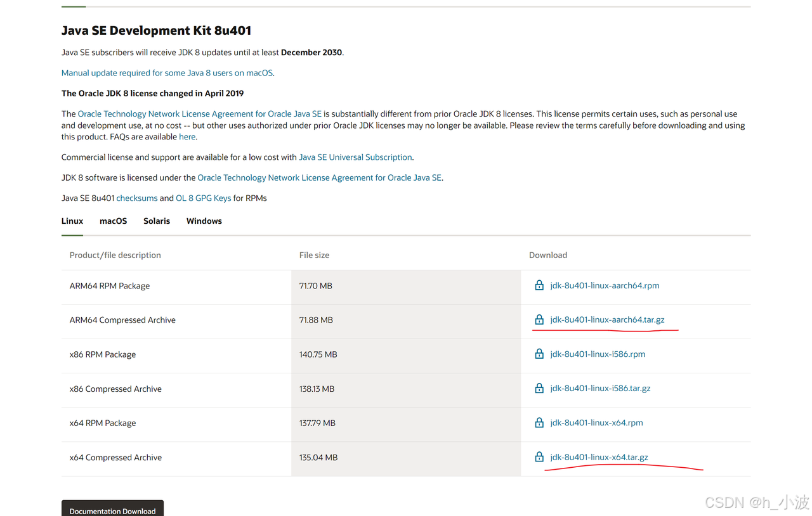Screen dimensions: 812x516
Task: Click lock icon beside jdk-8u401-linux-i586.tar.gz
Action: tap(539, 388)
